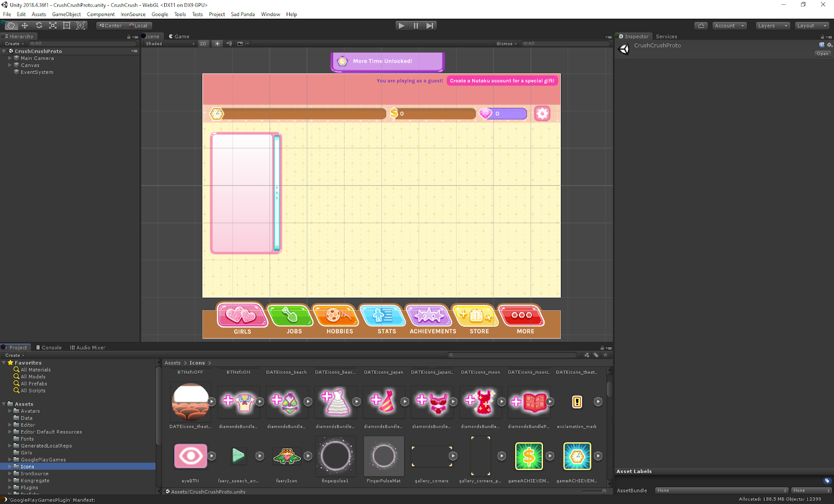Select the Move tool
The width and height of the screenshot is (834, 504).
tap(24, 26)
